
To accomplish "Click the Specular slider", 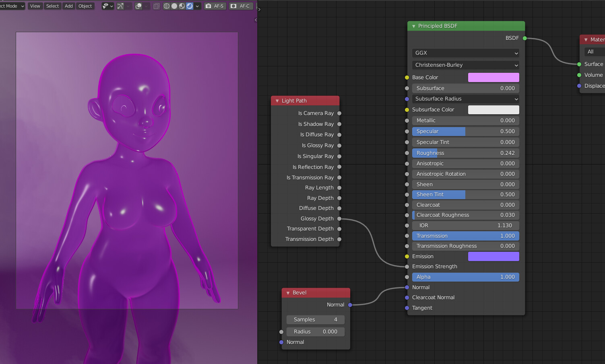I will [x=465, y=132].
